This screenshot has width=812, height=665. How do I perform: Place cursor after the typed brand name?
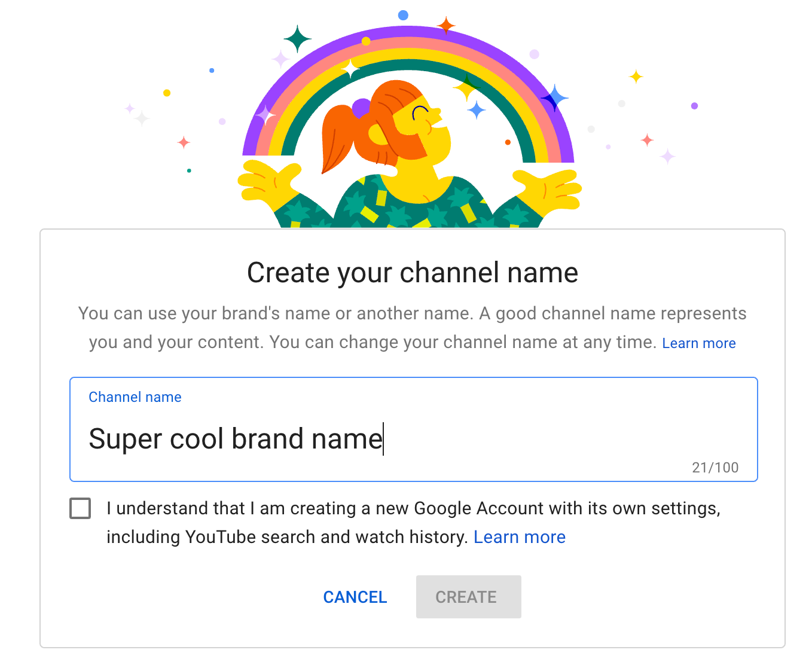click(x=383, y=438)
